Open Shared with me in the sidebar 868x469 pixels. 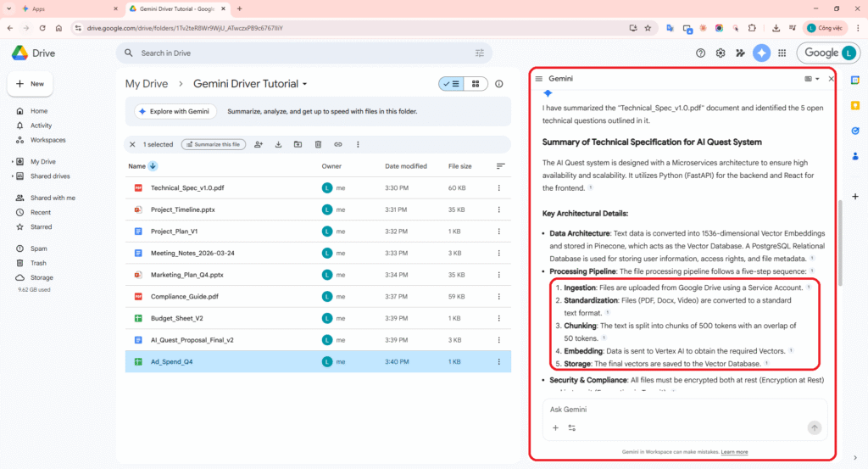[x=52, y=198]
